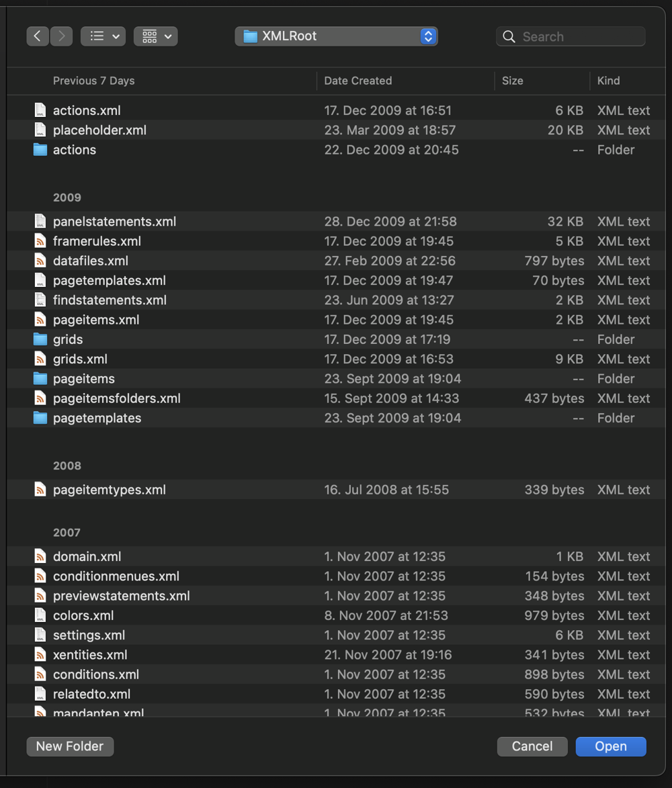The image size is (672, 788).
Task: Go forward with the right chevron button
Action: pyautogui.click(x=61, y=36)
